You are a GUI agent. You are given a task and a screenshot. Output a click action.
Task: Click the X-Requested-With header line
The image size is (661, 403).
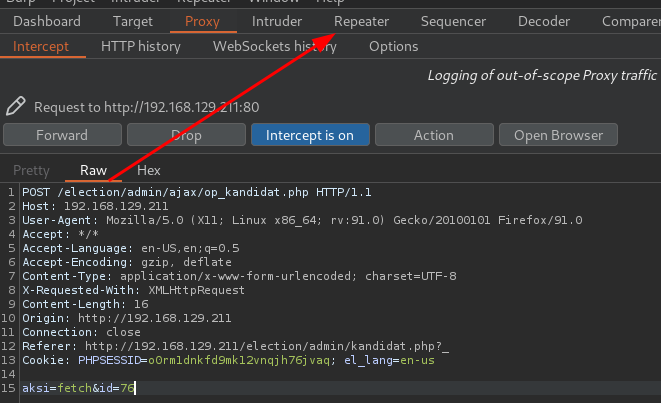click(x=133, y=290)
